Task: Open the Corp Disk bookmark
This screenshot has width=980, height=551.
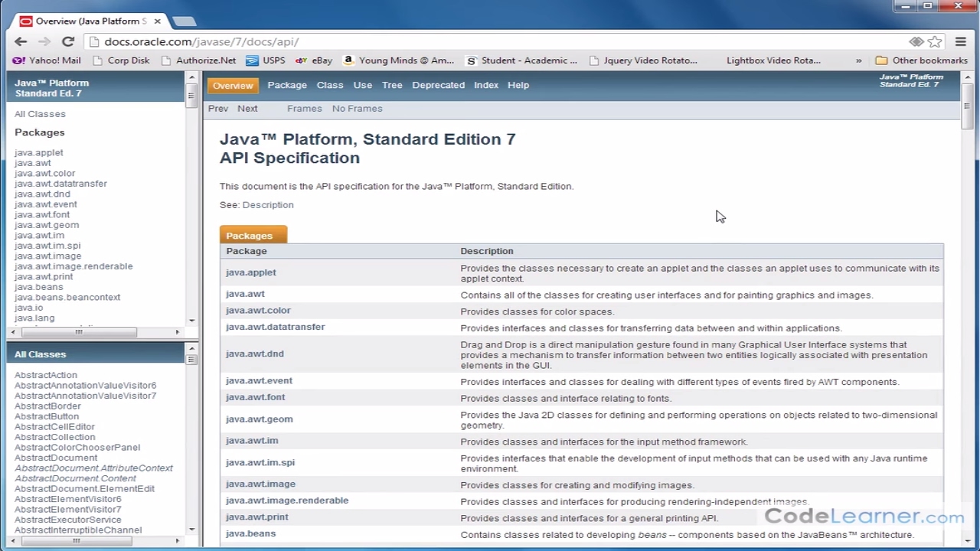Action: [121, 60]
